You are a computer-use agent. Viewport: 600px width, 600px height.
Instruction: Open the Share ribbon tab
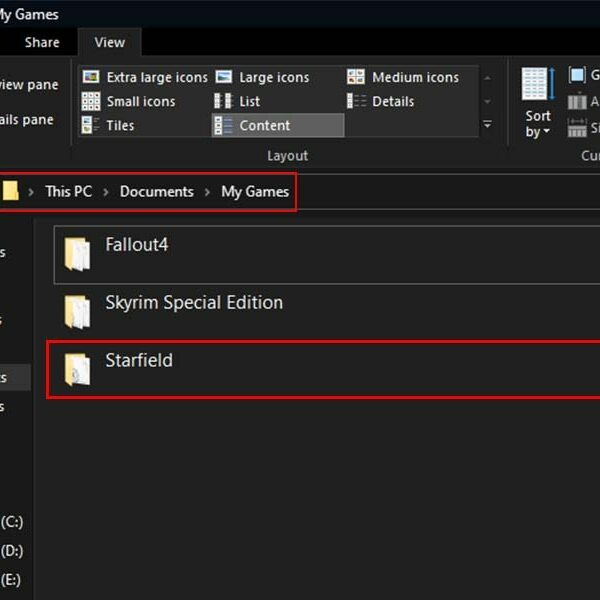(x=42, y=42)
